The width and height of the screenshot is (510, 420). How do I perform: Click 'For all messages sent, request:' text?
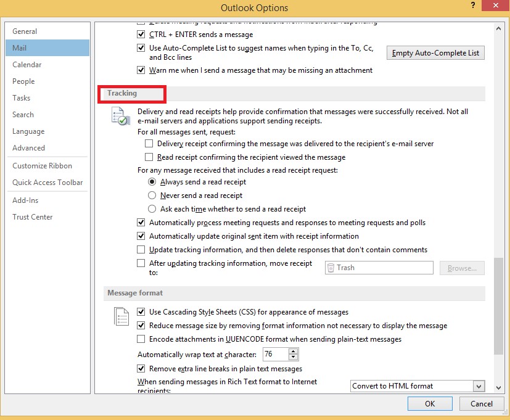point(186,132)
